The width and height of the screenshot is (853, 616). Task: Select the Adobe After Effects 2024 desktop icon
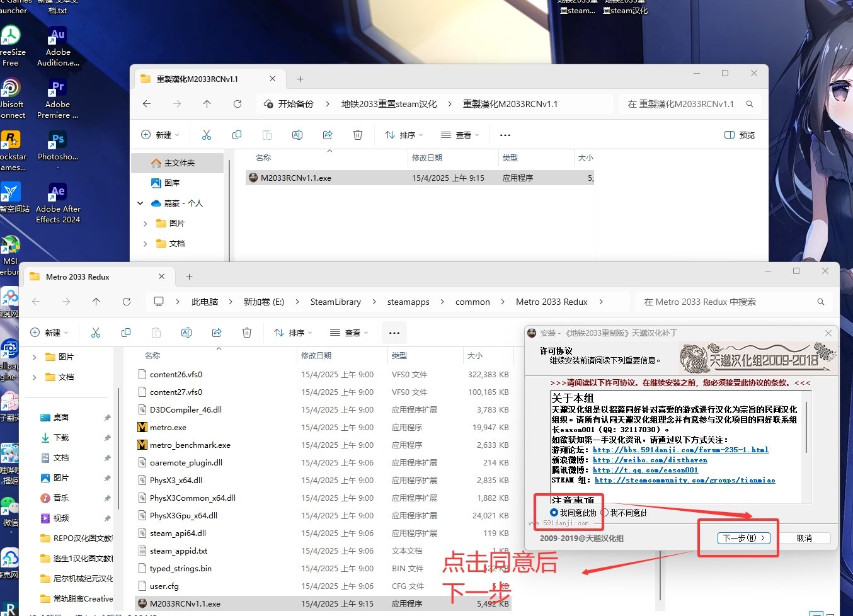click(58, 203)
